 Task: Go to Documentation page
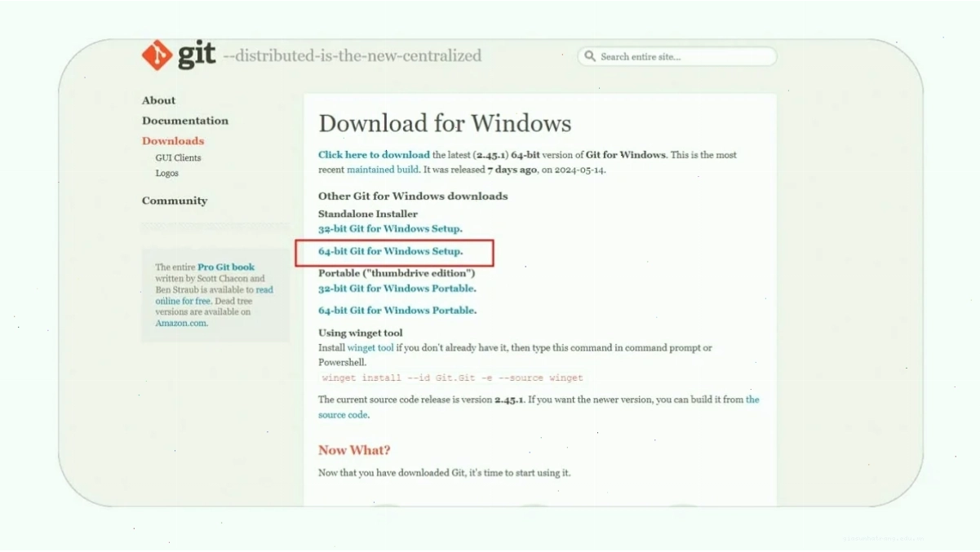(185, 121)
